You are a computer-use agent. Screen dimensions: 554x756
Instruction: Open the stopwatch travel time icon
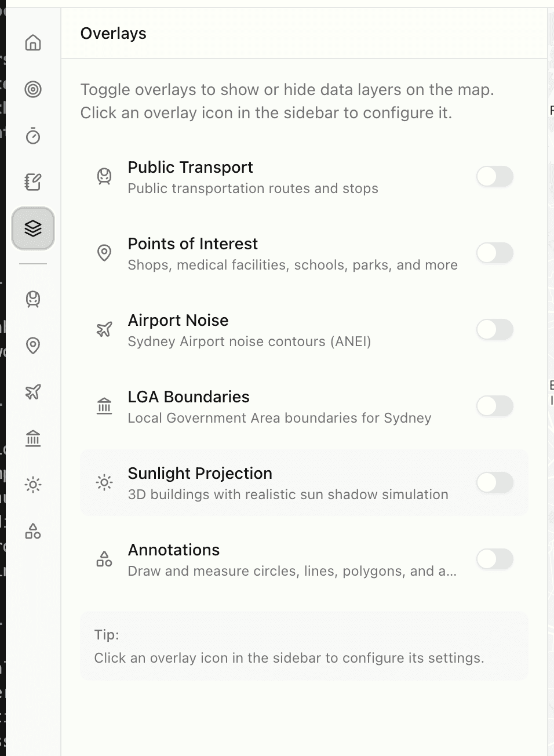[33, 136]
